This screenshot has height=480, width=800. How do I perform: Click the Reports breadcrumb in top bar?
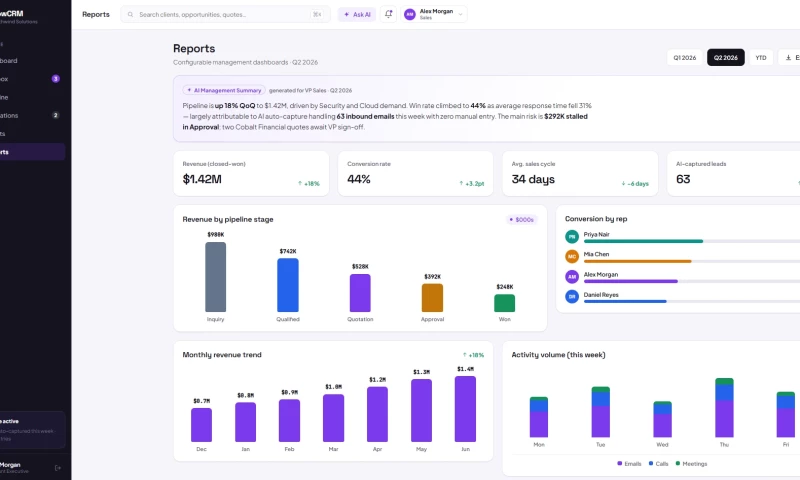click(96, 14)
